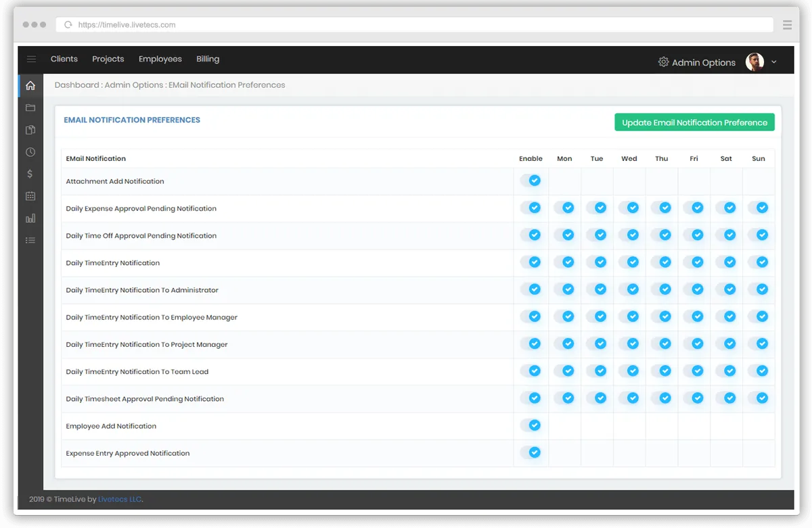Select the documents copy icon in sidebar
The image size is (812, 528).
pos(30,130)
